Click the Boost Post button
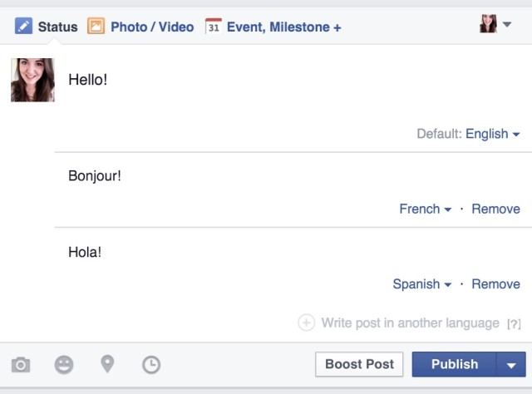The height and width of the screenshot is (394, 532). coord(359,364)
